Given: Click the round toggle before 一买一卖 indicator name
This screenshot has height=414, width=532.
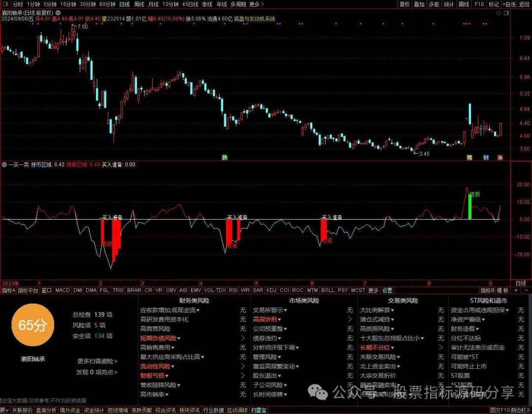Looking at the screenshot, I should tap(4, 164).
